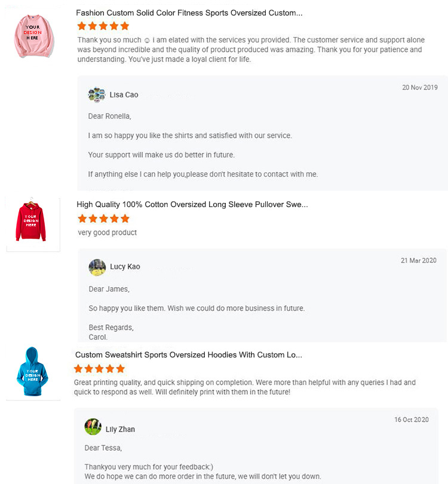The image size is (448, 484).
Task: Click the 'Dear Tessa' reply message
Action: tap(103, 448)
